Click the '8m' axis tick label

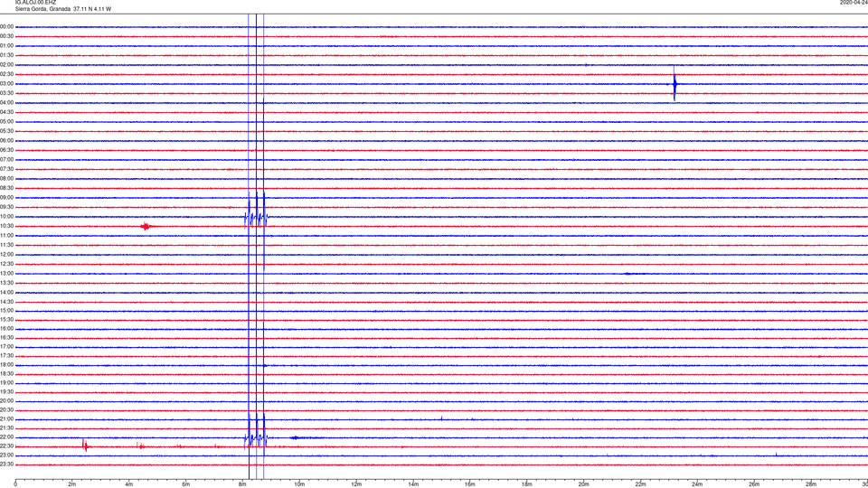tap(242, 484)
